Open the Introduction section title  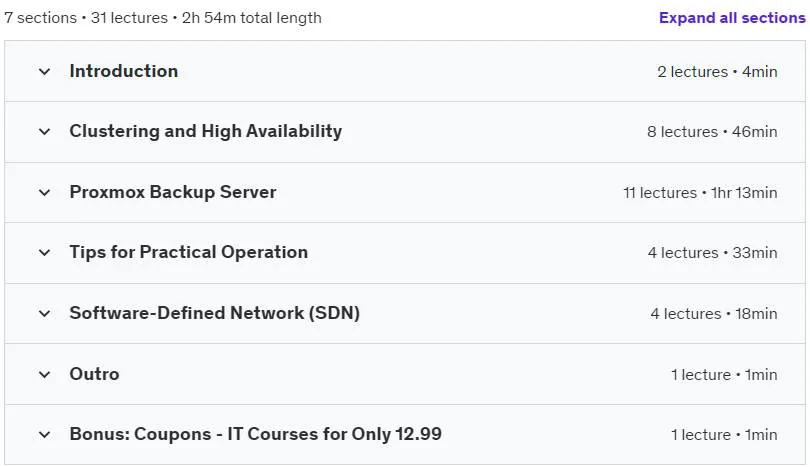[124, 71]
